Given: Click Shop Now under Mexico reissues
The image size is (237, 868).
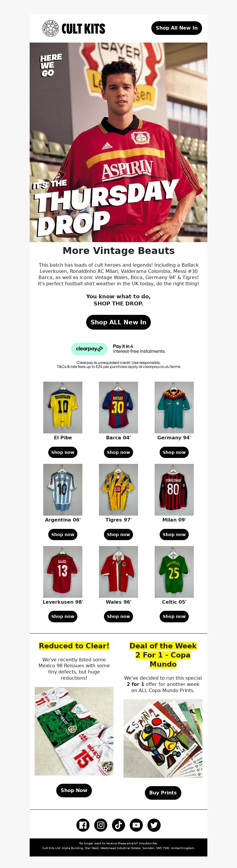Looking at the screenshot, I should tap(74, 790).
